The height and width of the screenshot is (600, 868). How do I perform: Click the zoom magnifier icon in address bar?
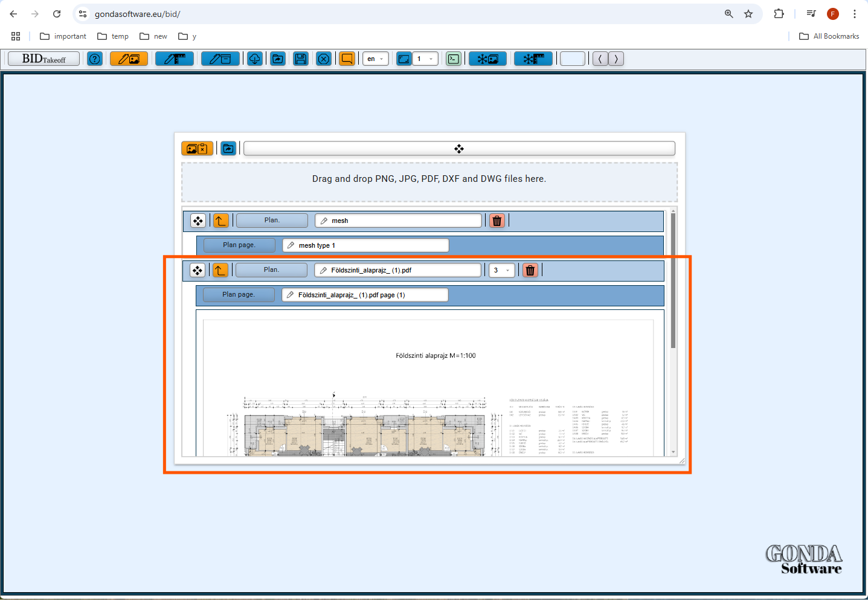(729, 14)
